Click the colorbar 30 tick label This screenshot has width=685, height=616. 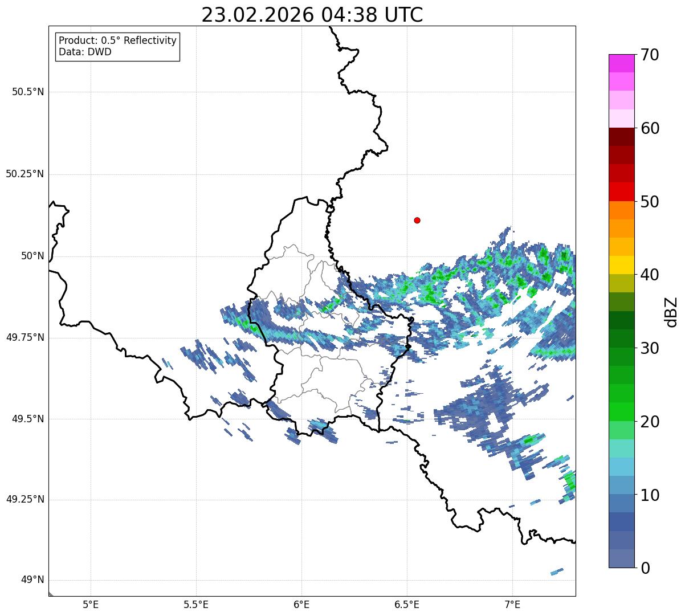tap(650, 348)
